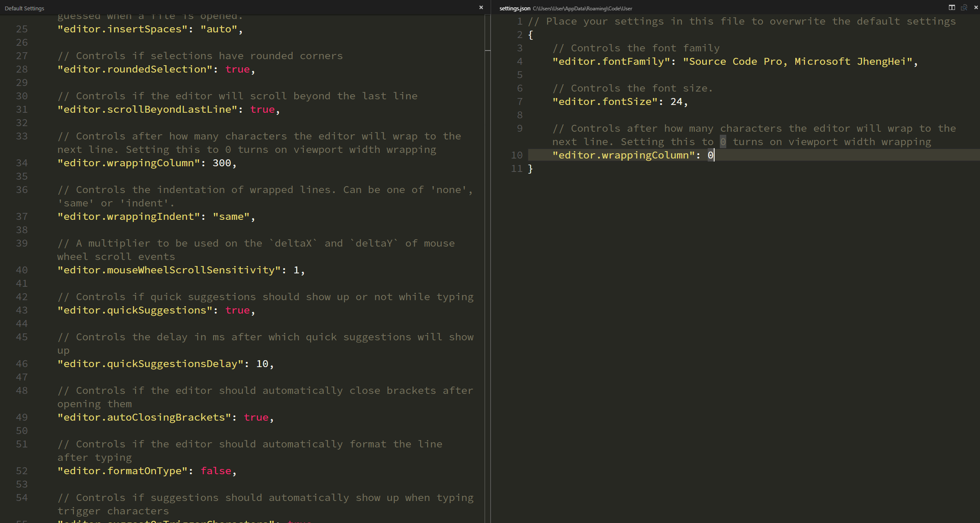Viewport: 980px width, 523px height.
Task: Click the wrappingColumn value 0 in settings.json
Action: 710,155
